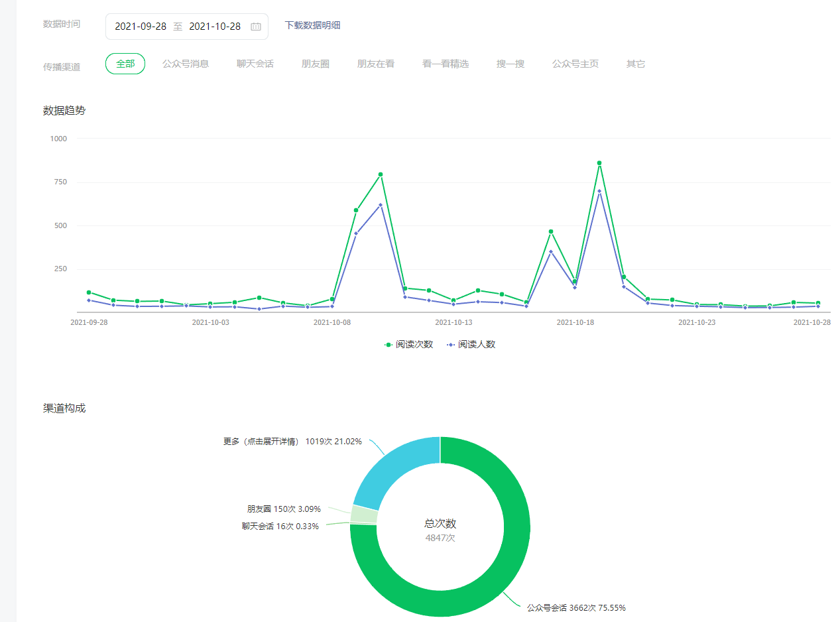The image size is (840, 622).
Task: Choose the 搜一搜 channel filter
Action: point(510,64)
